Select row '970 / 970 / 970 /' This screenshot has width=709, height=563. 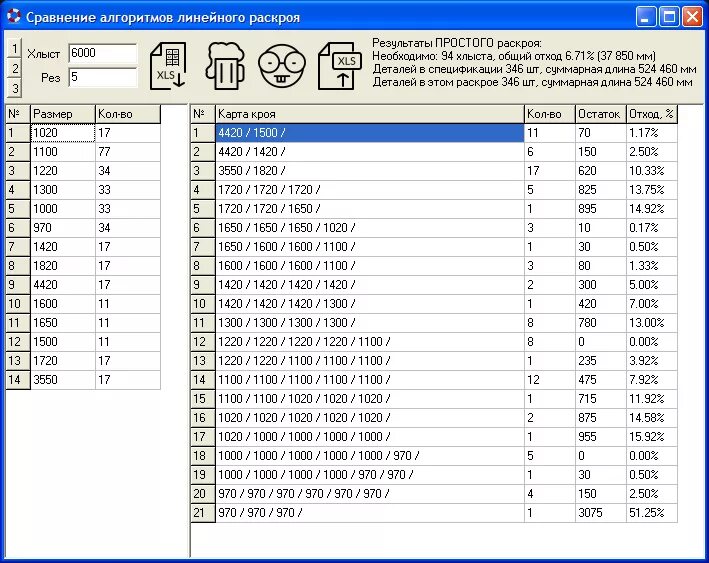[x=370, y=513]
